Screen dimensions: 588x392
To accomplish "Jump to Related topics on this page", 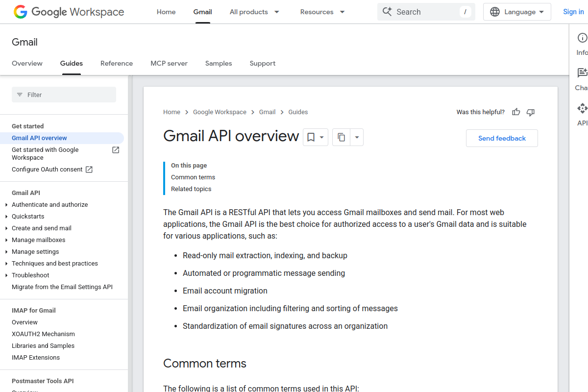I will pyautogui.click(x=191, y=189).
